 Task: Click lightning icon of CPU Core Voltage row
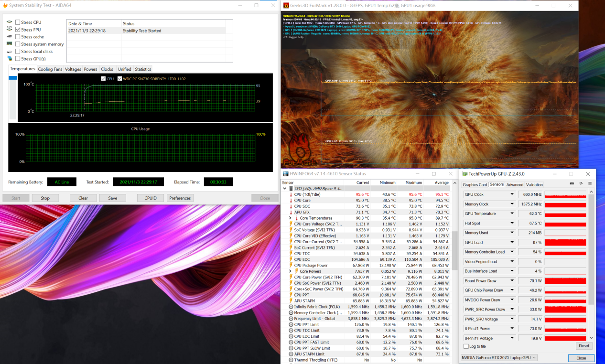pyautogui.click(x=291, y=224)
